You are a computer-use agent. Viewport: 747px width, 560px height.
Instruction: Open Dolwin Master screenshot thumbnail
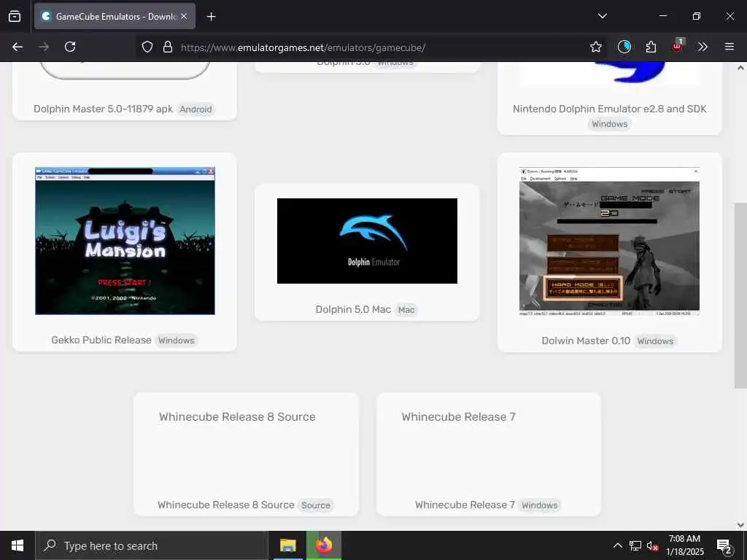609,241
